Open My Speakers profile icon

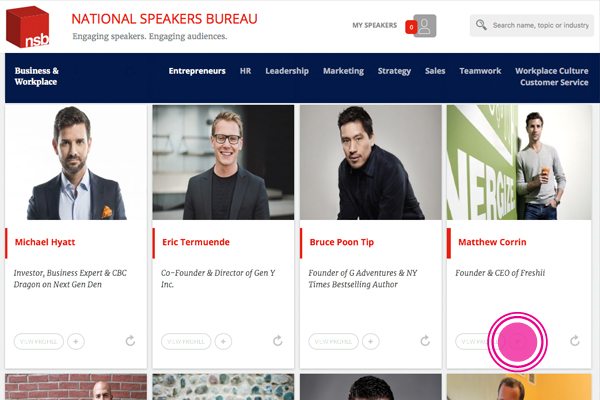(x=425, y=26)
